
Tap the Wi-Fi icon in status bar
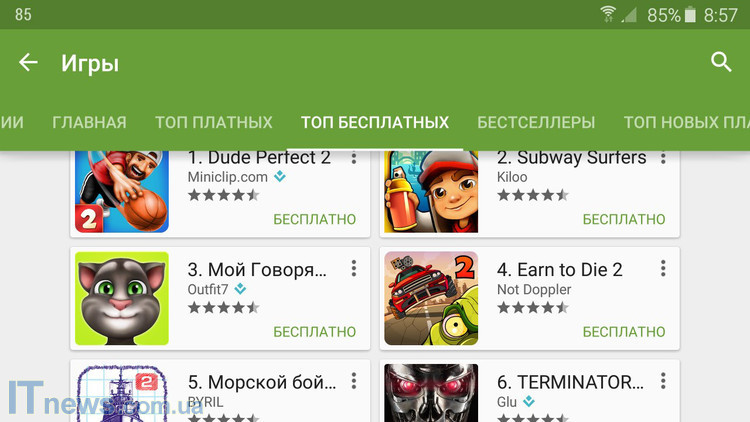[x=608, y=14]
